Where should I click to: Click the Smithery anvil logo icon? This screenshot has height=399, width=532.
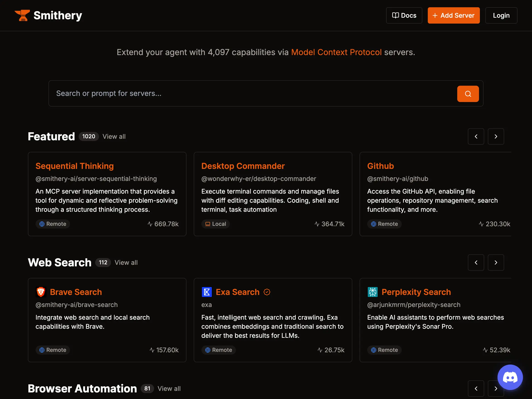point(22,15)
